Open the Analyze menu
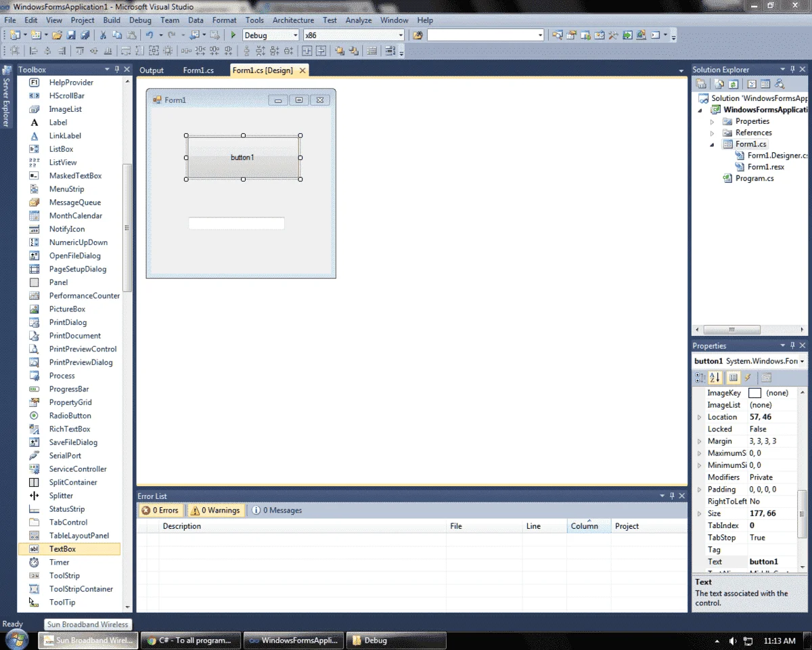Image resolution: width=812 pixels, height=650 pixels. tap(359, 20)
